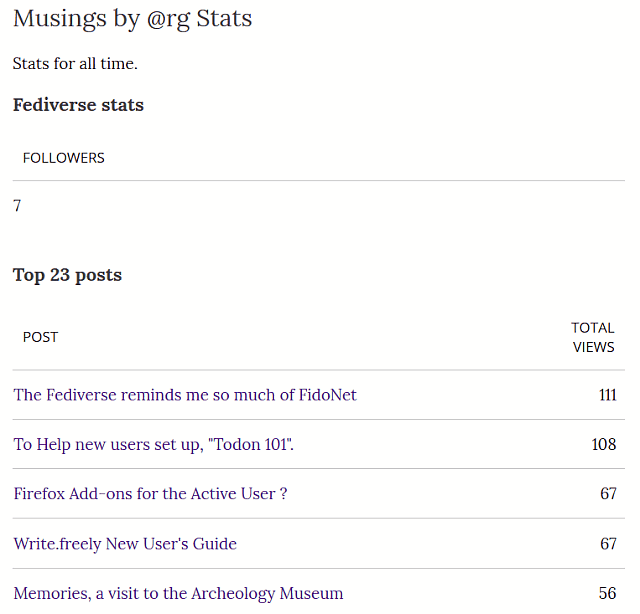Click the 'Stats for all time.' text
This screenshot has width=640, height=614.
point(75,64)
